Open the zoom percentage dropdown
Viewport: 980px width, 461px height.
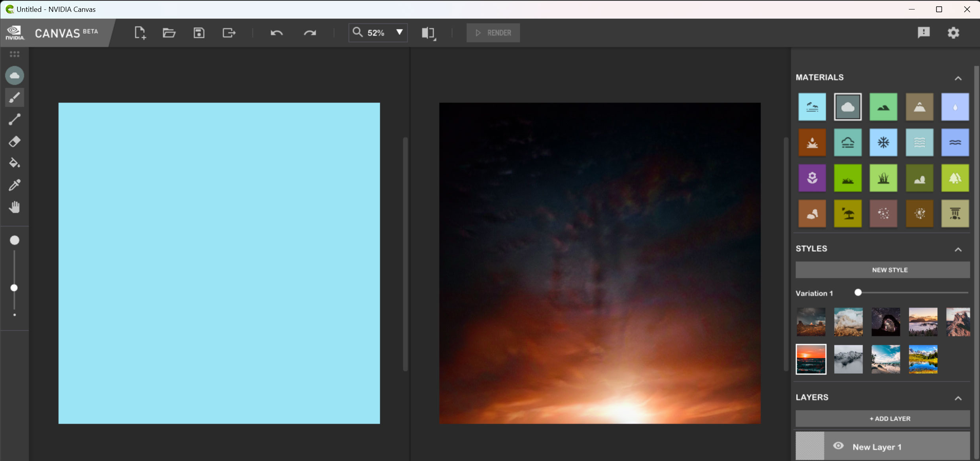399,32
